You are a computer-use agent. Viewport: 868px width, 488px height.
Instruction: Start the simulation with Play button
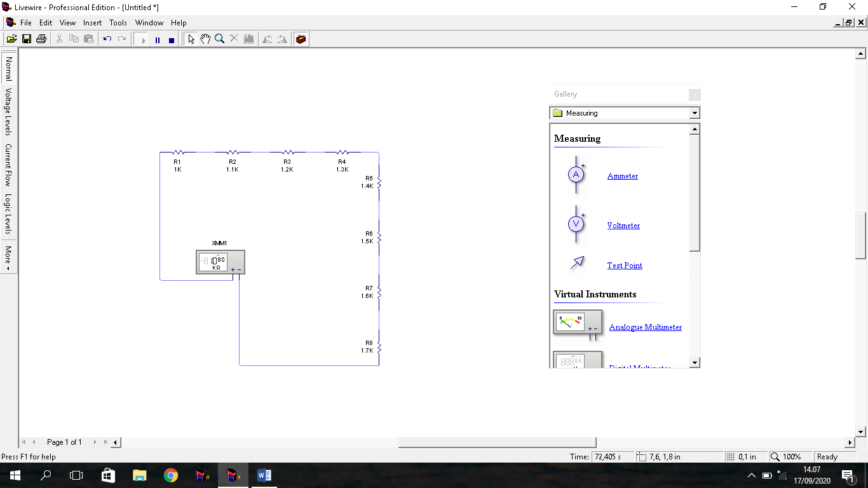coord(144,39)
